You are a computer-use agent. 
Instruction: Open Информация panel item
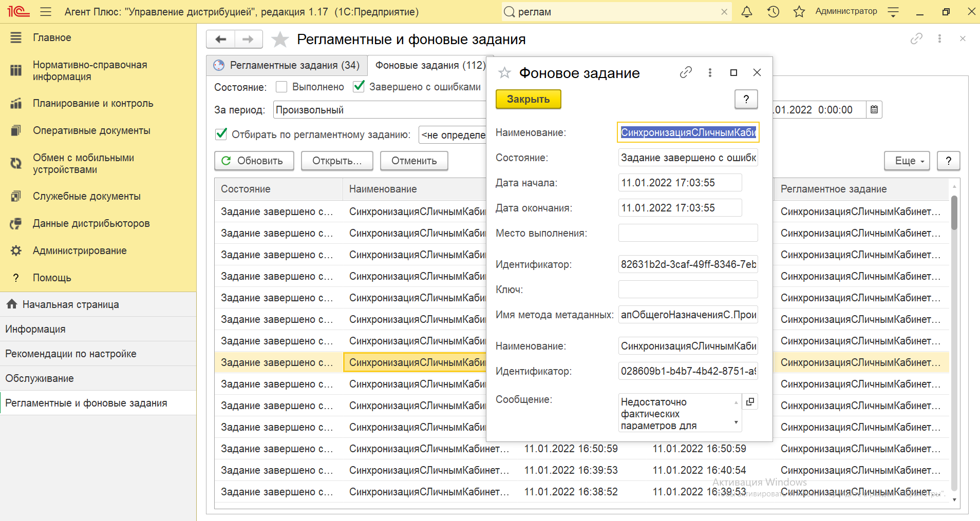tap(98, 329)
